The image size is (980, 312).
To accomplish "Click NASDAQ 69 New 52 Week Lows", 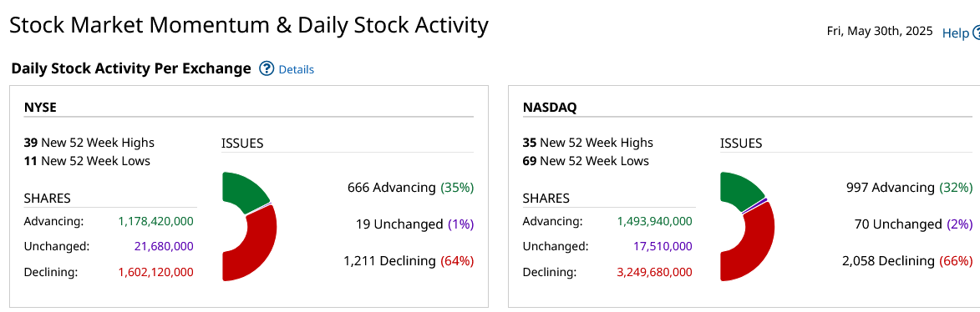I will [586, 162].
